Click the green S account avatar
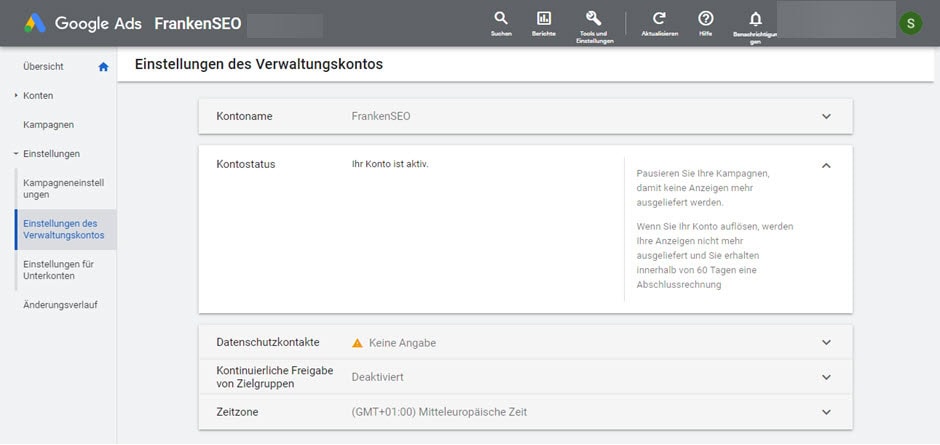940x445 pixels. click(x=910, y=23)
